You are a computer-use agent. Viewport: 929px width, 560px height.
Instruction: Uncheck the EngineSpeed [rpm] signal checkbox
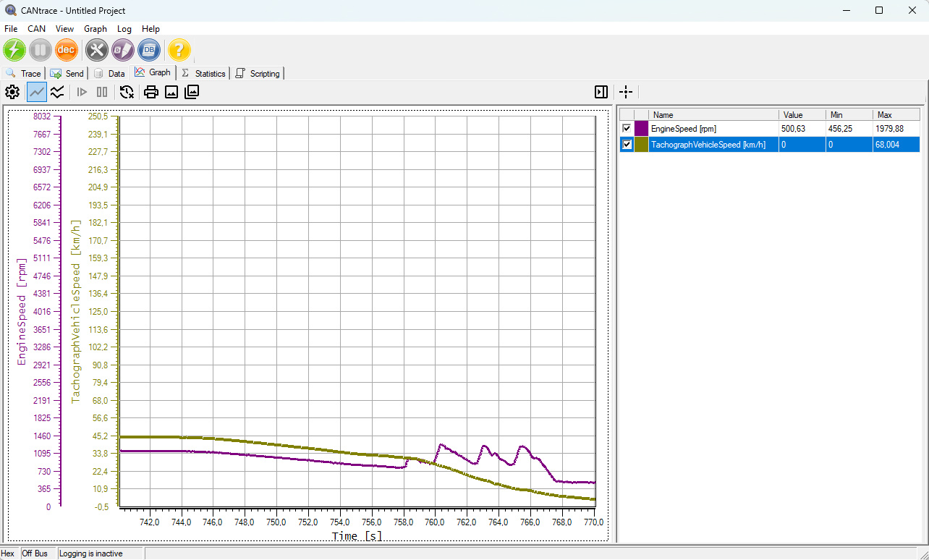[627, 129]
